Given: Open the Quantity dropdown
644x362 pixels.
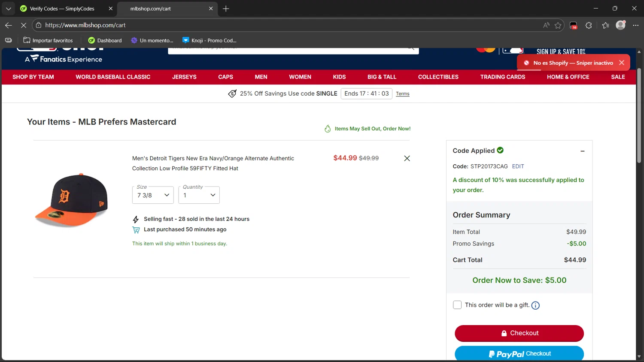Looking at the screenshot, I should coord(199,195).
